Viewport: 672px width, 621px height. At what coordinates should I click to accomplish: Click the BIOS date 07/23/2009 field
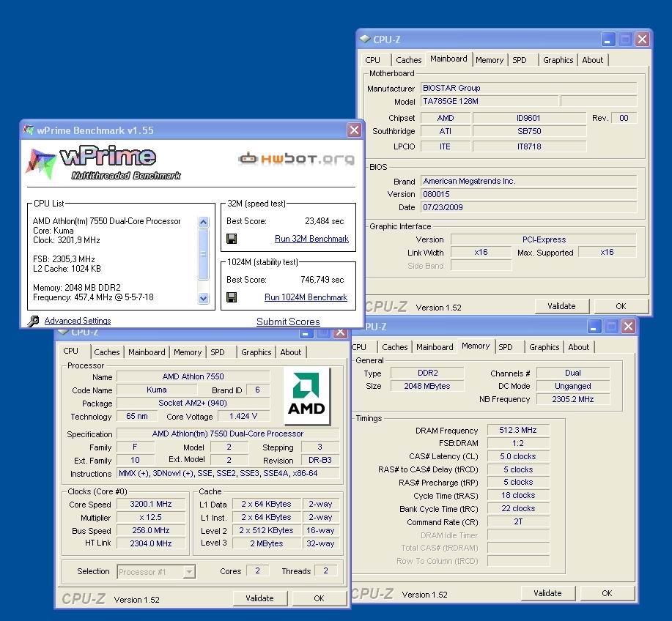528,207
